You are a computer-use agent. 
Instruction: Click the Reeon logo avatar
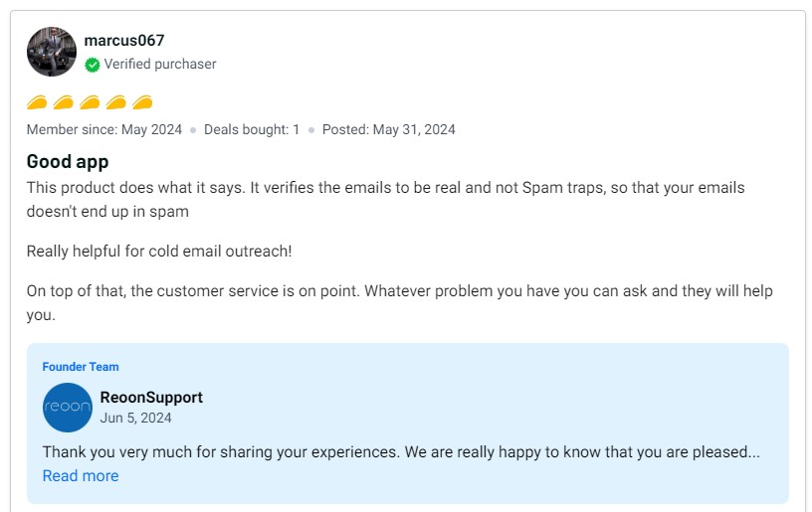(x=68, y=408)
